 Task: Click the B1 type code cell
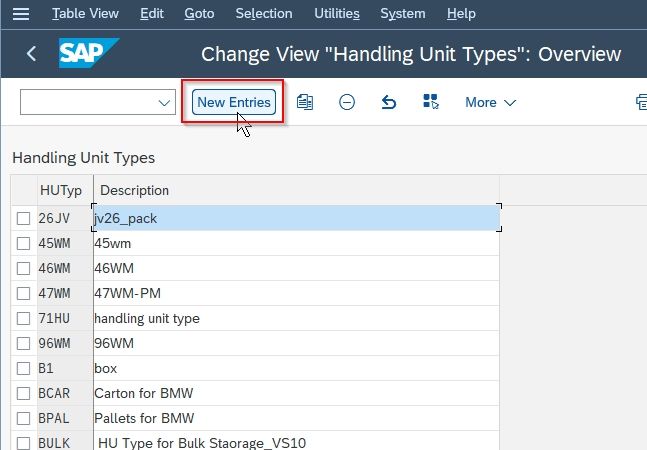[65, 368]
